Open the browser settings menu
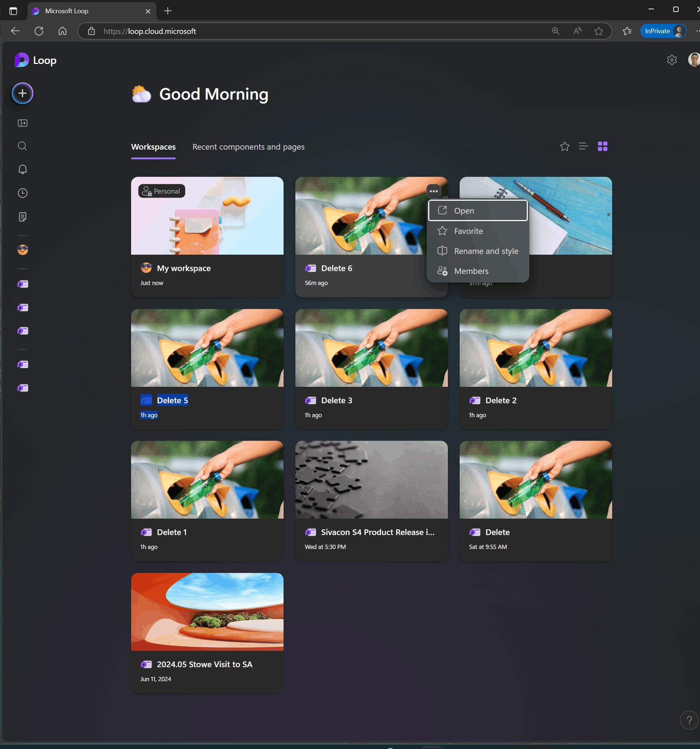This screenshot has height=749, width=700. tap(698, 31)
